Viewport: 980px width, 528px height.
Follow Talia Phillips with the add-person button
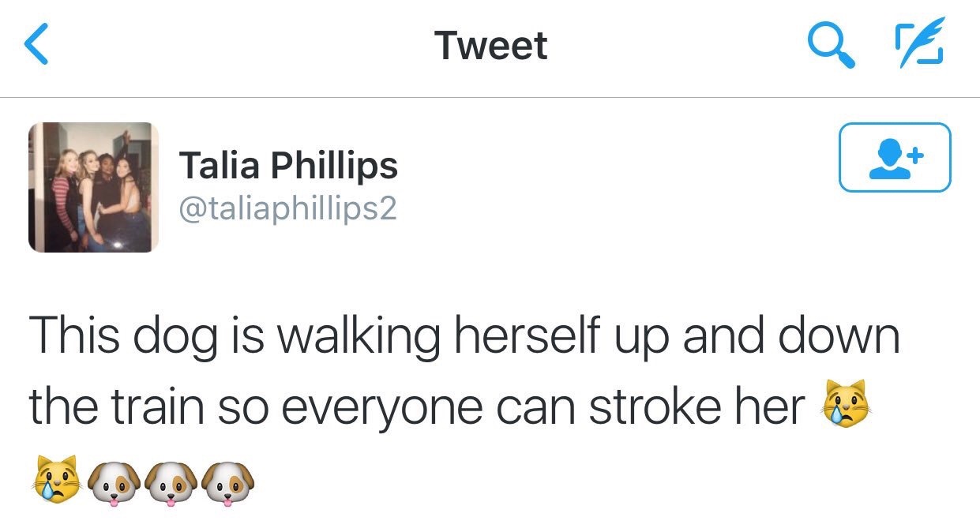(x=895, y=157)
